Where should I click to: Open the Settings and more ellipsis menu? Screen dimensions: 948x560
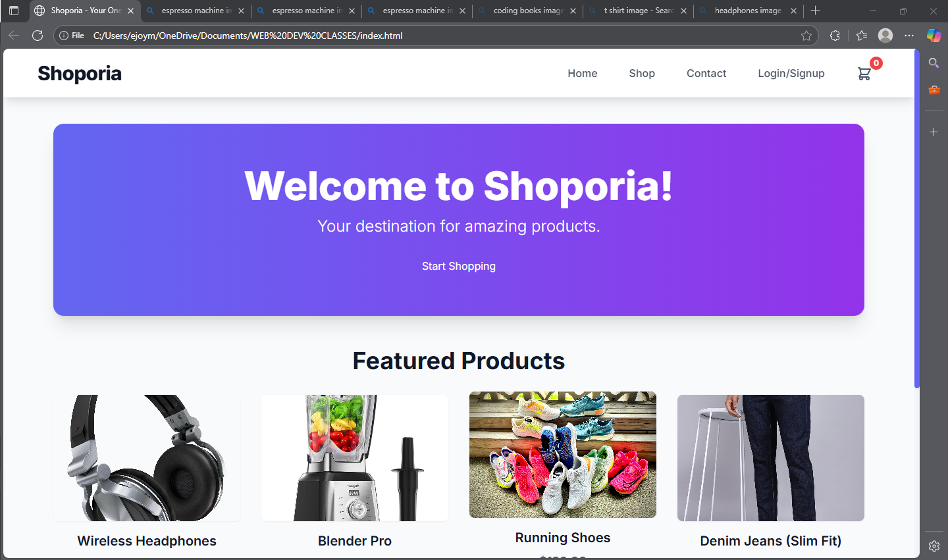point(909,36)
